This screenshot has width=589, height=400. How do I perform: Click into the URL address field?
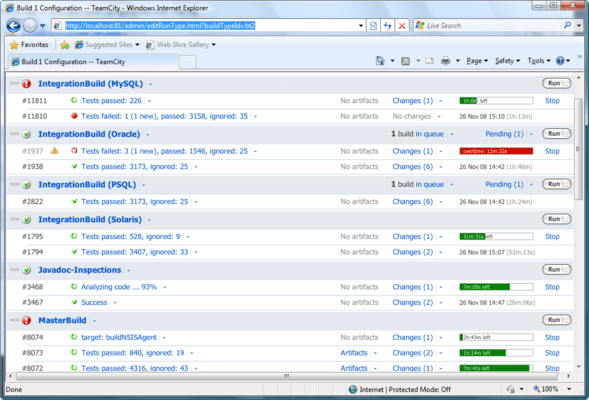pos(209,26)
